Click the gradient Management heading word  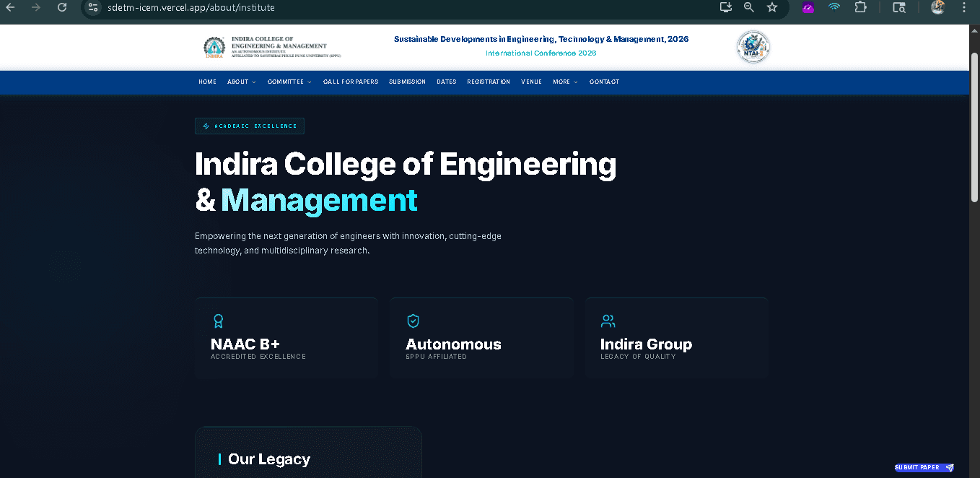click(319, 200)
